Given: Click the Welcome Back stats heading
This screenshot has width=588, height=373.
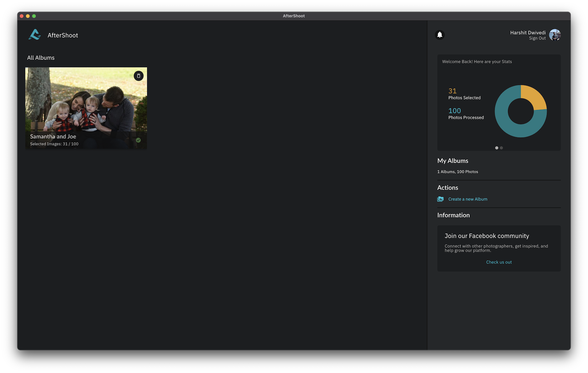Looking at the screenshot, I should pyautogui.click(x=477, y=61).
